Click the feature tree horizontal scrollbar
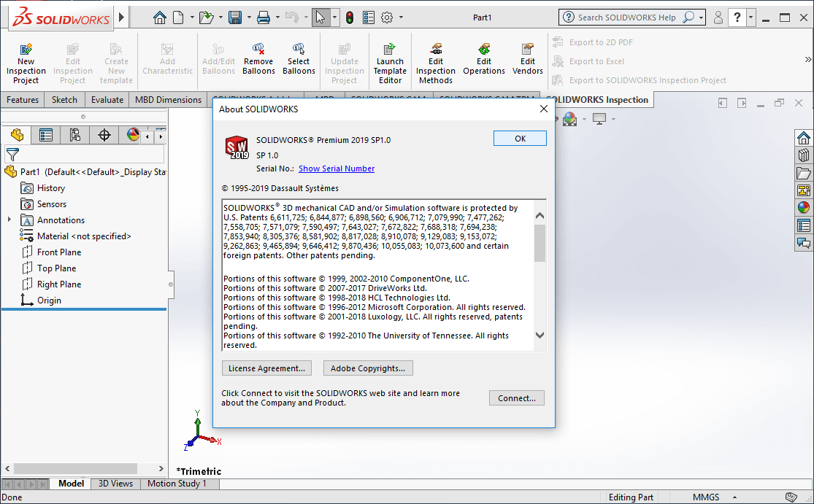The width and height of the screenshot is (814, 504). (x=75, y=469)
